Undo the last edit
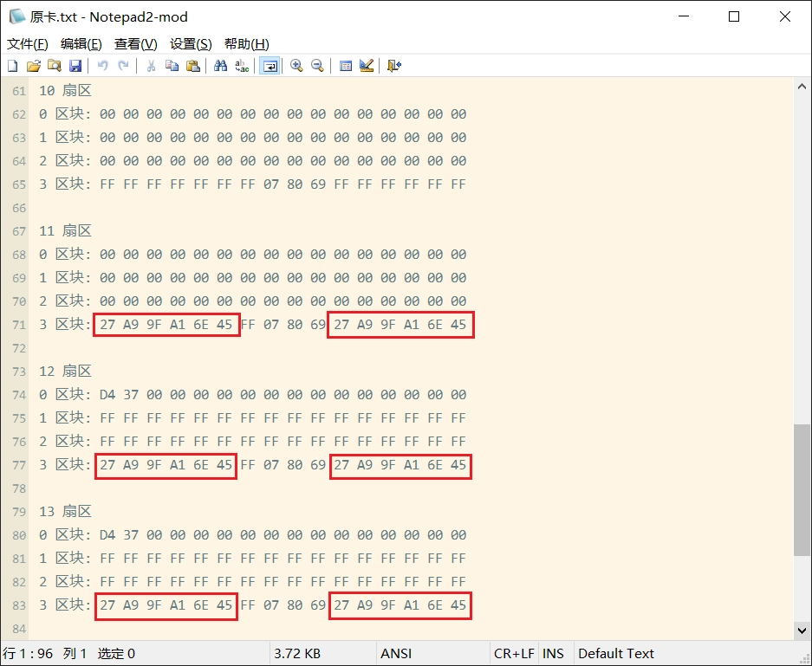Viewport: 812px width, 666px height. (102, 66)
